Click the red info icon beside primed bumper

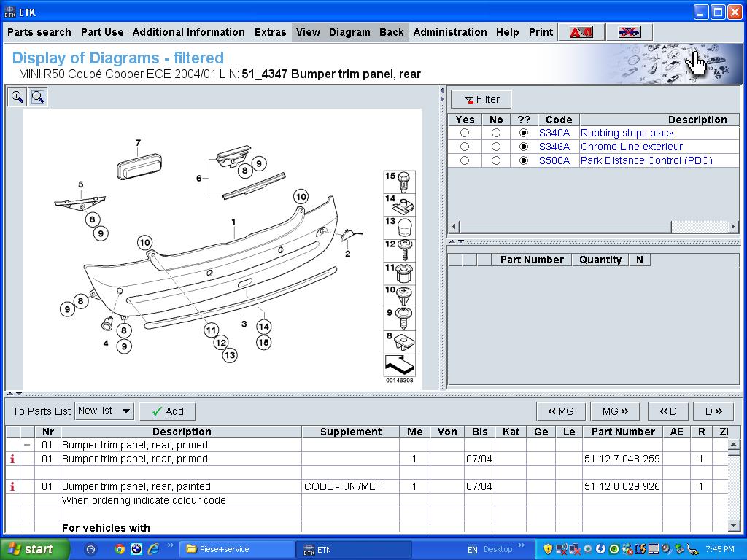tap(12, 459)
